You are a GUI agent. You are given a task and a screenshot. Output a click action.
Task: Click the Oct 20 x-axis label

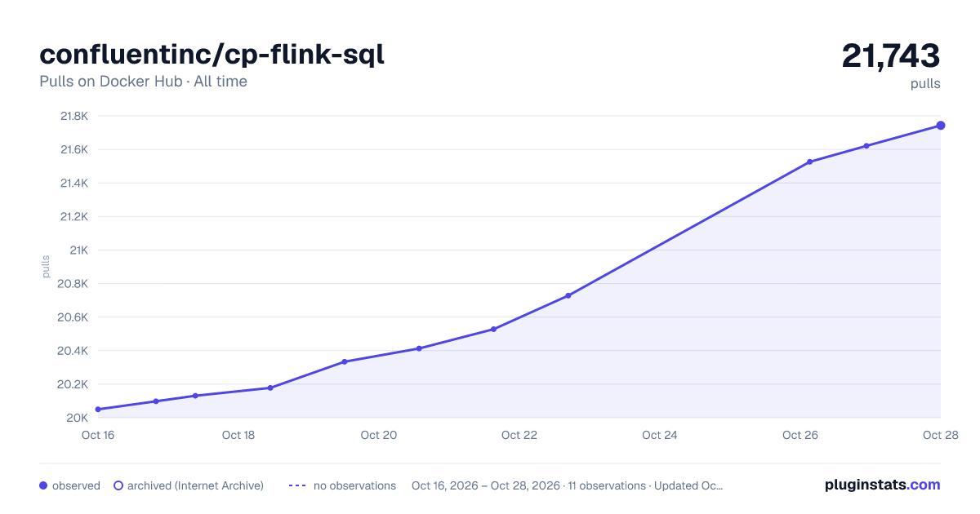coord(379,435)
